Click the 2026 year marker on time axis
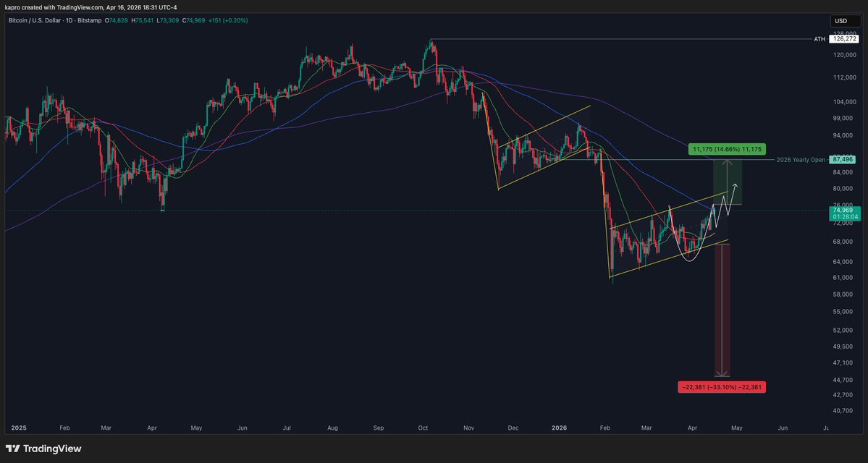868x463 pixels. coord(559,428)
